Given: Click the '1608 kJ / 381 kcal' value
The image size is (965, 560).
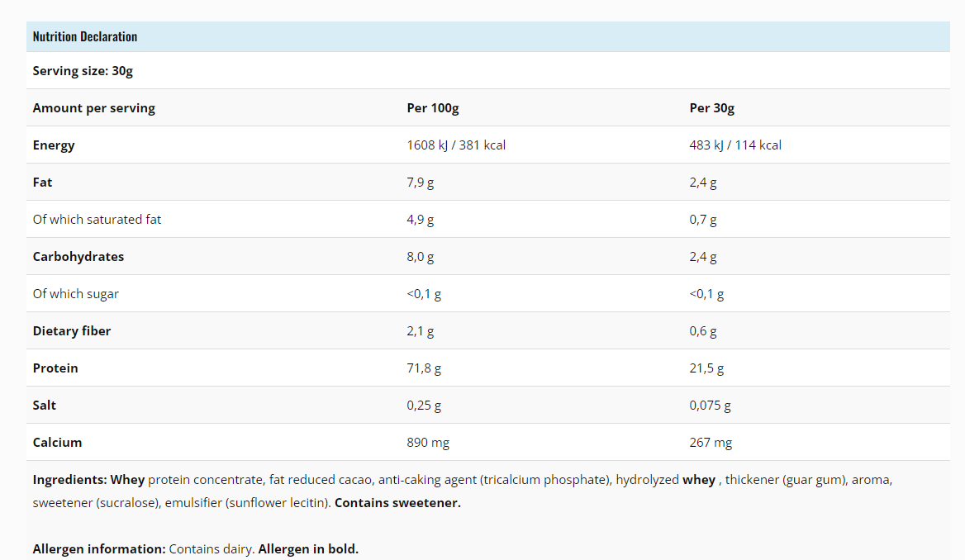Looking at the screenshot, I should [456, 145].
